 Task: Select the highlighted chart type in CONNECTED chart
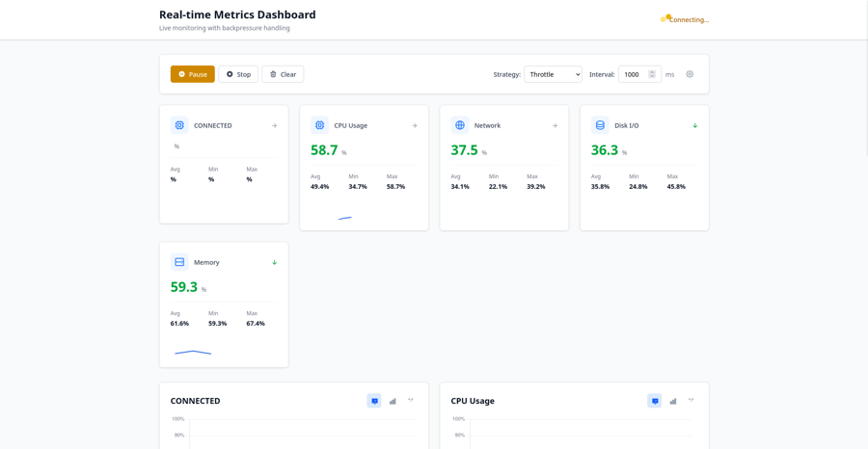[x=374, y=401]
